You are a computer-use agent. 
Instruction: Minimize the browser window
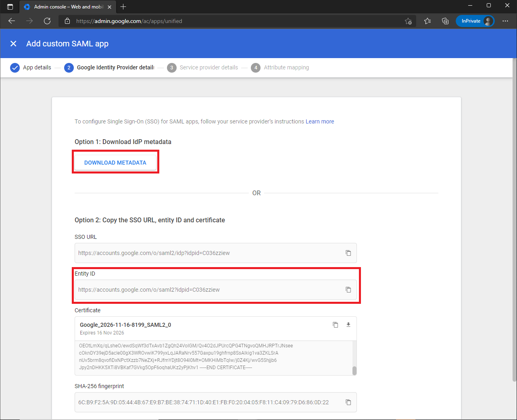[470, 6]
